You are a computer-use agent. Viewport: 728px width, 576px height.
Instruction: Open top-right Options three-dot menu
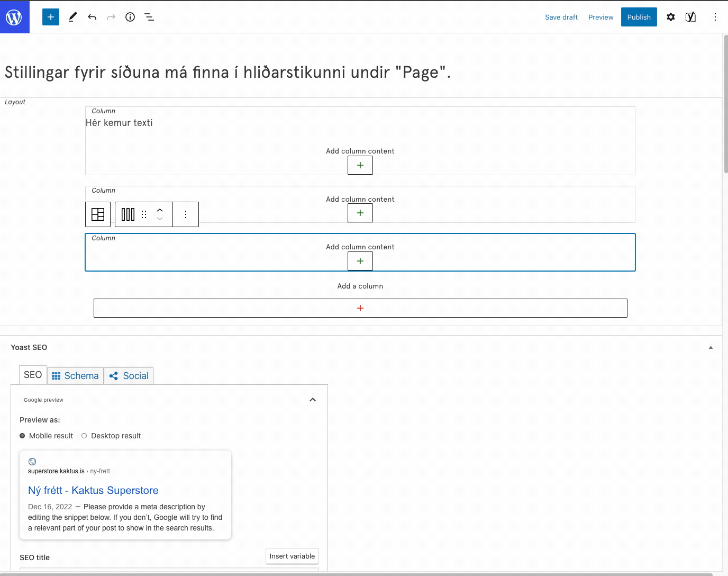coord(715,17)
